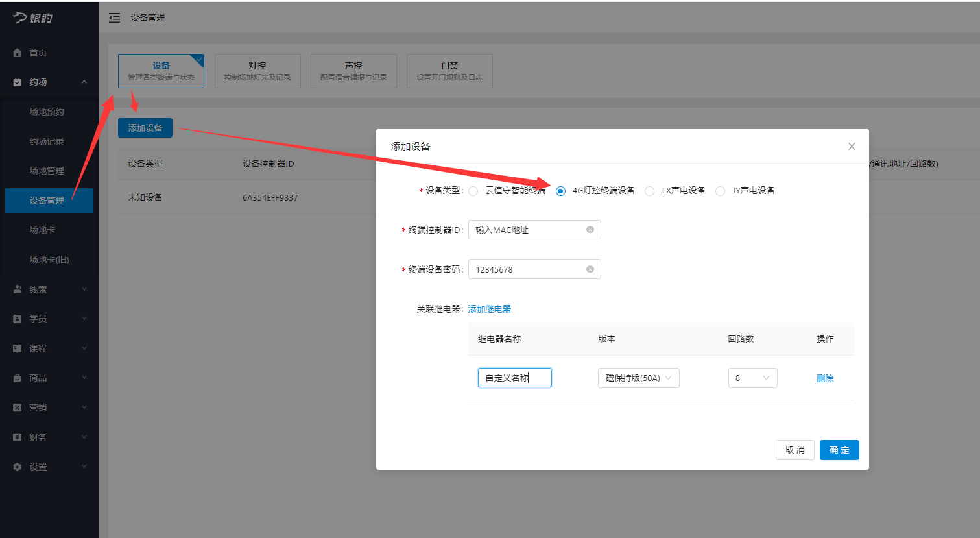980x538 pixels.
Task: Collapse the 约场 sidebar section
Action: point(83,82)
